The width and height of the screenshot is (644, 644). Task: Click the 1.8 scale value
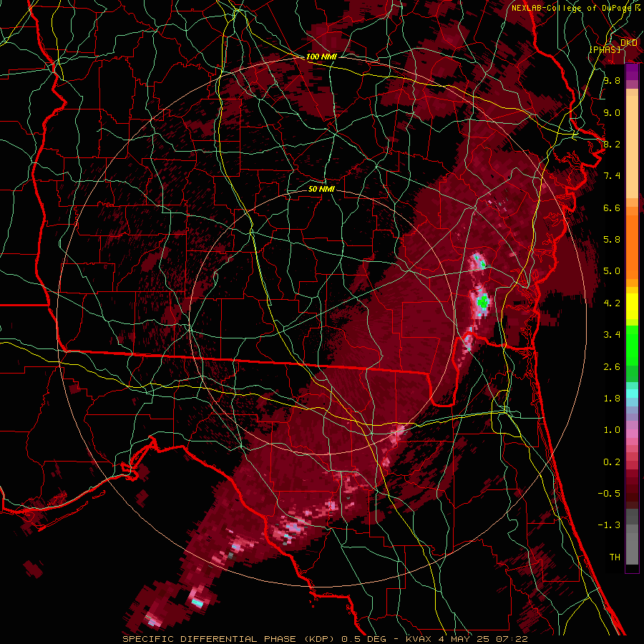pyautogui.click(x=612, y=399)
